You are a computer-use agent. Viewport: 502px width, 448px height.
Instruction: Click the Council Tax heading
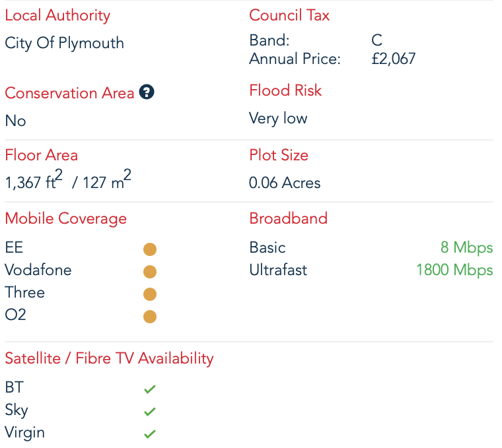pos(289,15)
